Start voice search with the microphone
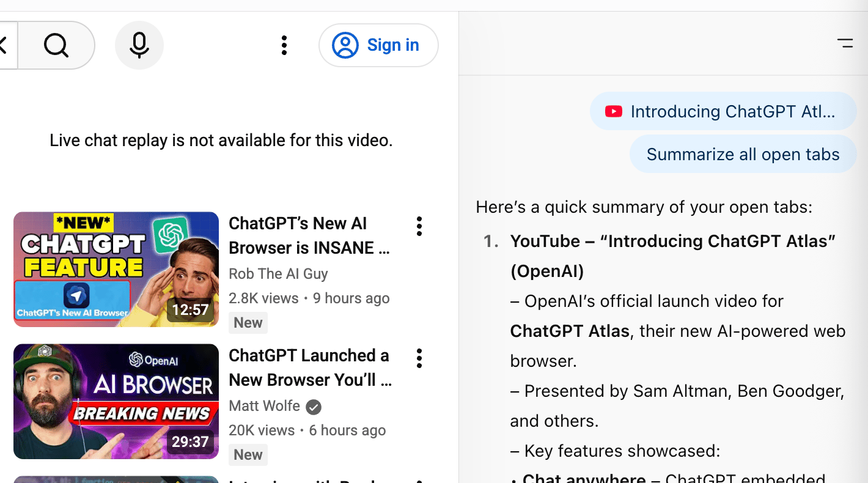This screenshot has height=483, width=868. point(139,45)
